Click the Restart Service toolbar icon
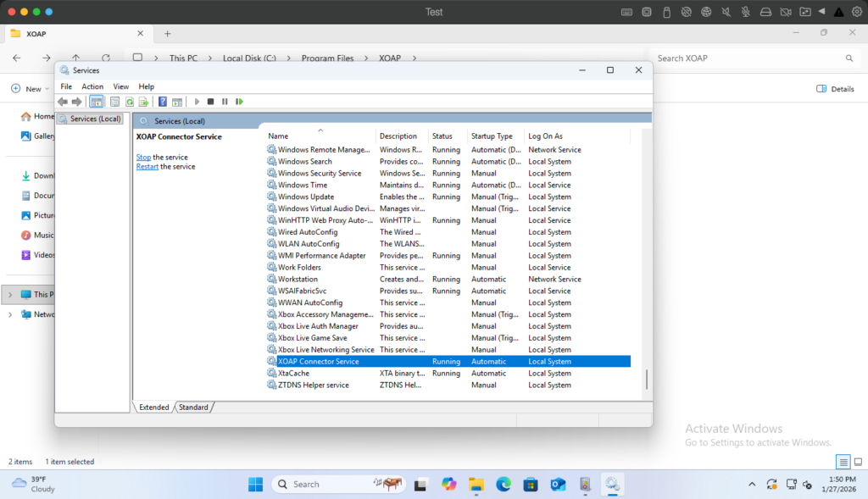868x499 pixels. point(239,102)
